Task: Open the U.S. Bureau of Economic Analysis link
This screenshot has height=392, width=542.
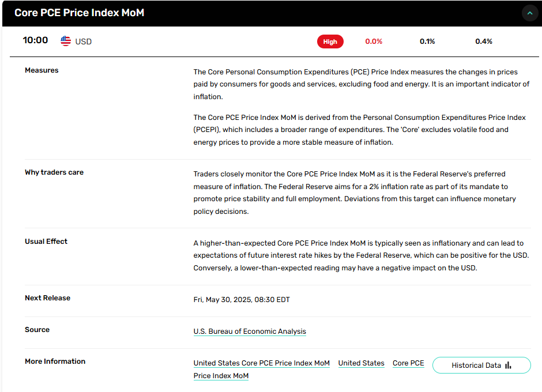Action: pyautogui.click(x=250, y=331)
